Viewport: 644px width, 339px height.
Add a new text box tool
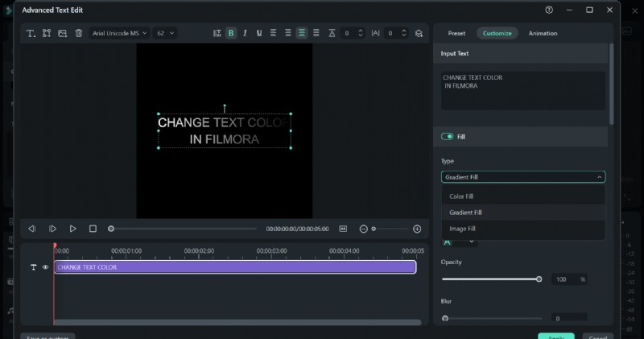click(x=31, y=33)
